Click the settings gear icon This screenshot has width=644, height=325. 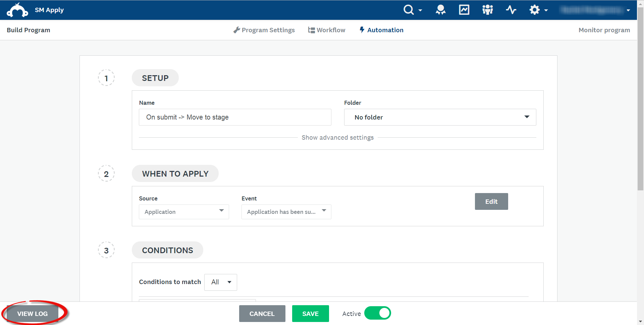pos(535,10)
